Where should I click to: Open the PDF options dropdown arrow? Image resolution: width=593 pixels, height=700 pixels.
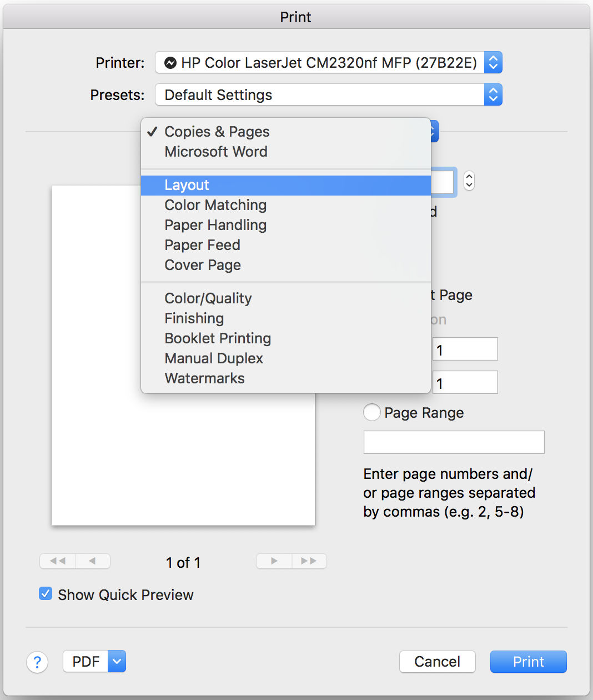(x=117, y=661)
